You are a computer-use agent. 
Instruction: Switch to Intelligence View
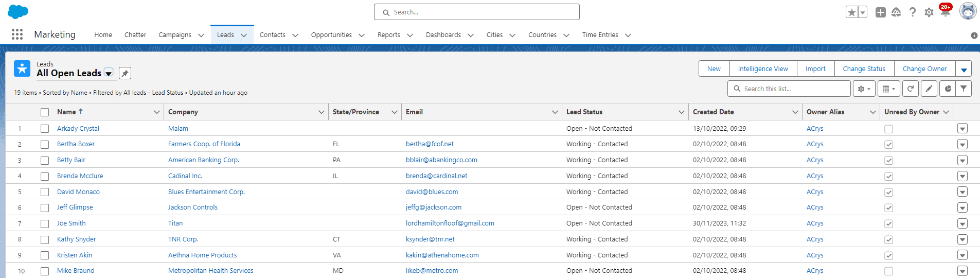point(763,69)
